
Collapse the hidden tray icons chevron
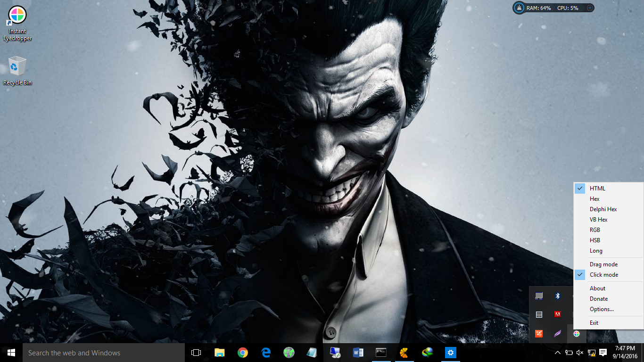click(x=558, y=353)
